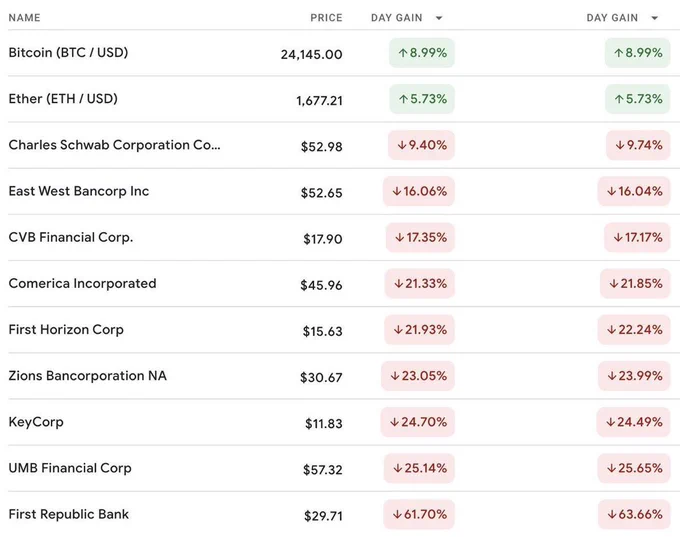This screenshot has height=537, width=680.
Task: Click the red 9.40% down badge
Action: [422, 145]
